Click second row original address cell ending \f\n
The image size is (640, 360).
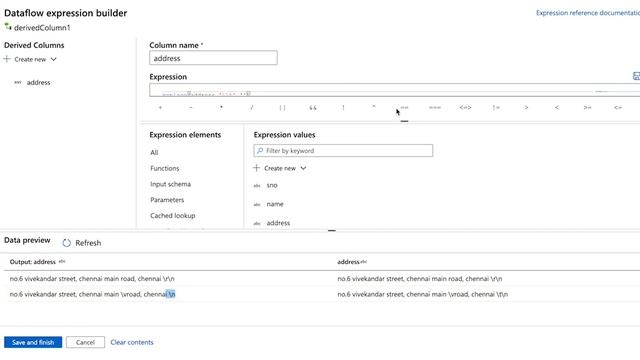422,294
